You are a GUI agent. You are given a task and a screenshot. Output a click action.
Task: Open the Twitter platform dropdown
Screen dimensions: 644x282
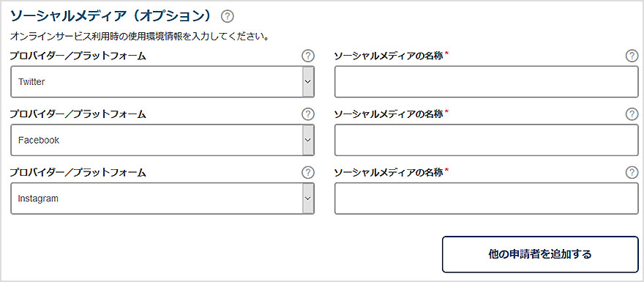[x=162, y=82]
